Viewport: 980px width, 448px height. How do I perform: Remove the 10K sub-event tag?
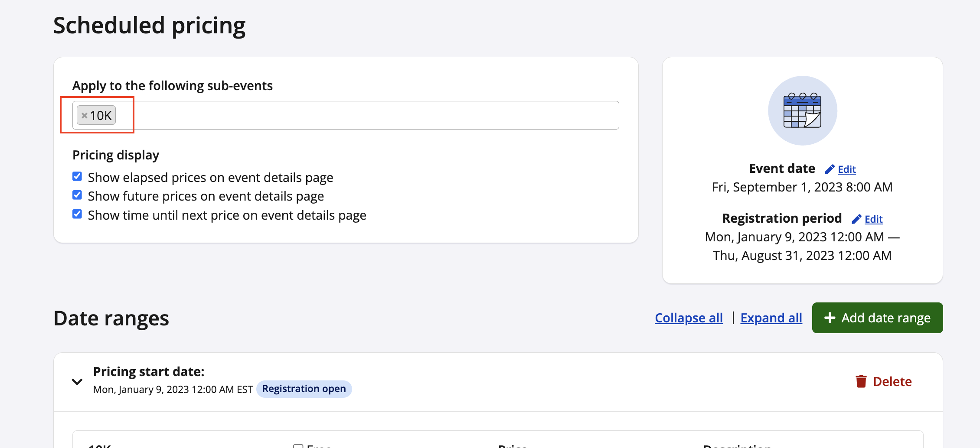(x=85, y=116)
